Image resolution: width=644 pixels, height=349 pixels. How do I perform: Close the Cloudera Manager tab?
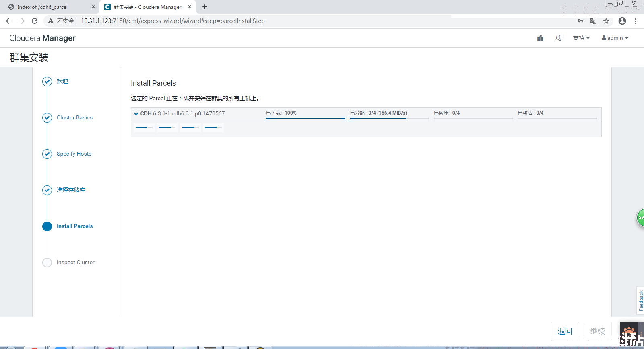190,7
